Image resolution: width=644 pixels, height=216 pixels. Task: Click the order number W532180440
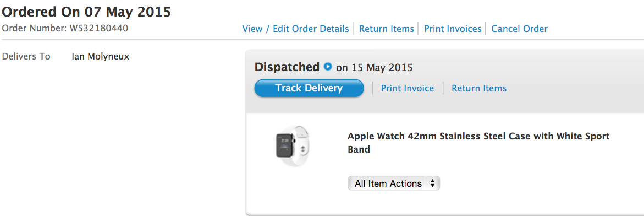coord(100,29)
